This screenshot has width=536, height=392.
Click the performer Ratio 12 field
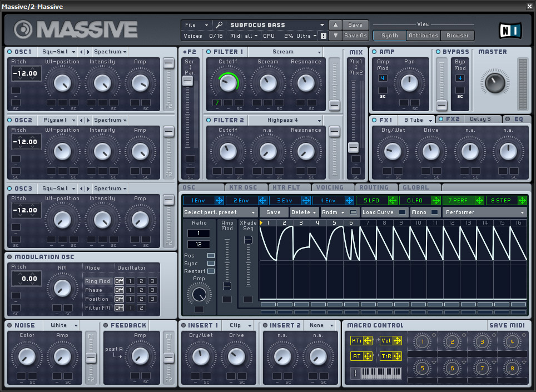point(198,244)
